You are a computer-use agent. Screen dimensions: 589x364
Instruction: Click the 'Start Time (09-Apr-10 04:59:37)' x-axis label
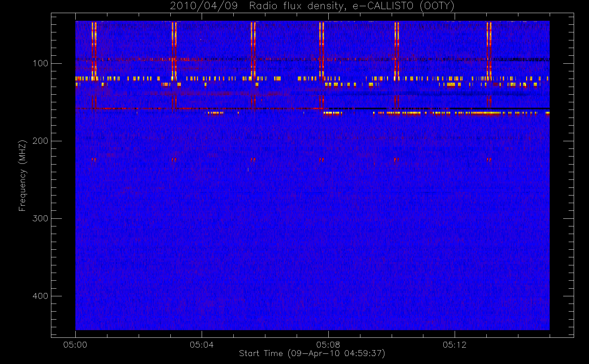pyautogui.click(x=312, y=353)
